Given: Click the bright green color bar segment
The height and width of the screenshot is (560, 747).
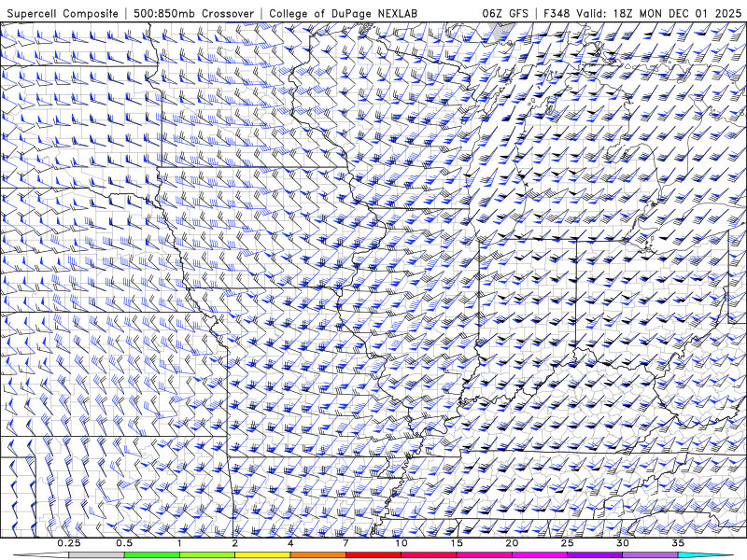Looking at the screenshot, I should pyautogui.click(x=151, y=555).
